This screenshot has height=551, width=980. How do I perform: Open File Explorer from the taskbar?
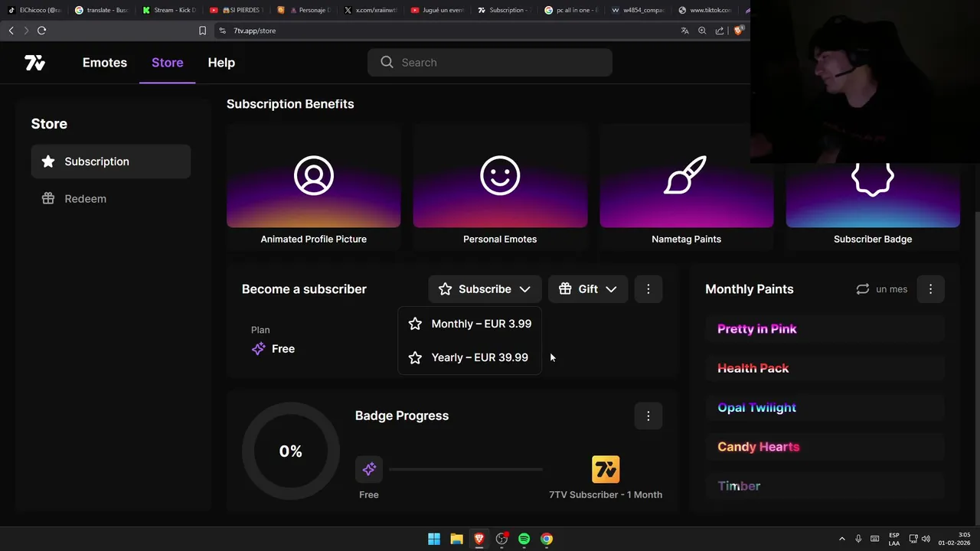456,539
